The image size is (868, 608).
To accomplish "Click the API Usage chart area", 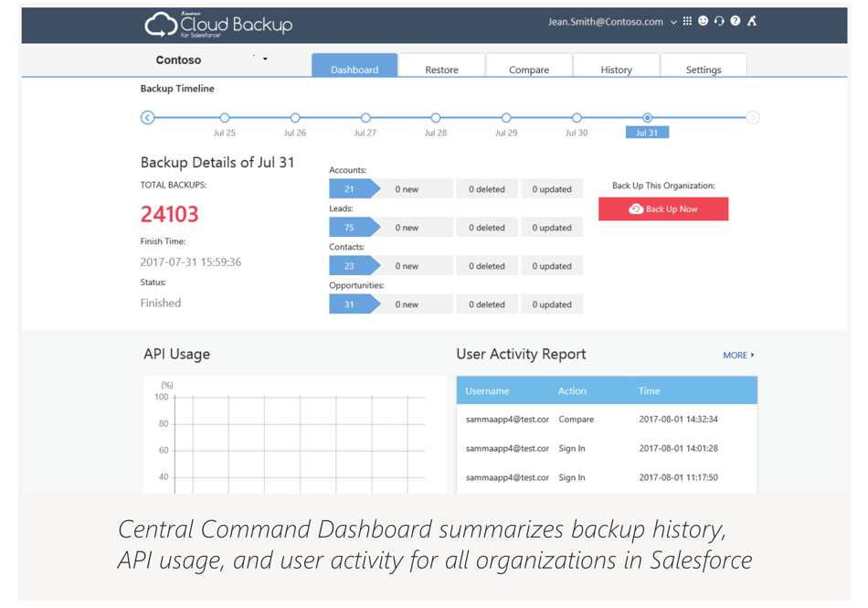I will tap(295, 434).
